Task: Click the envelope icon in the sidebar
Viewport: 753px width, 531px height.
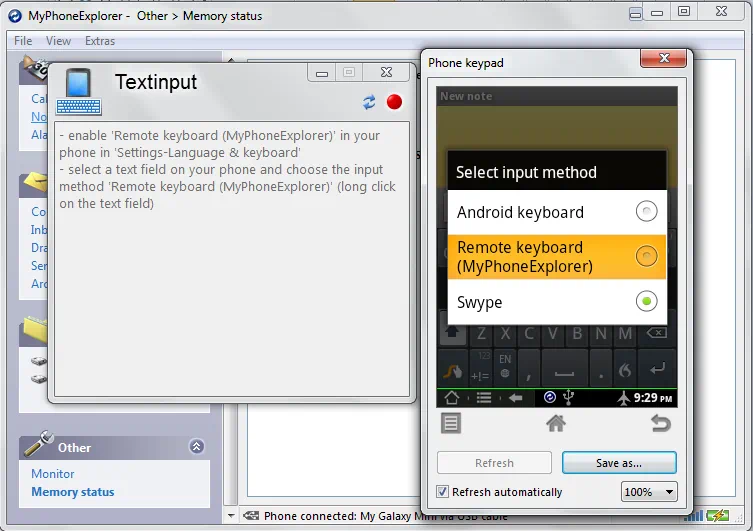Action: [34, 183]
